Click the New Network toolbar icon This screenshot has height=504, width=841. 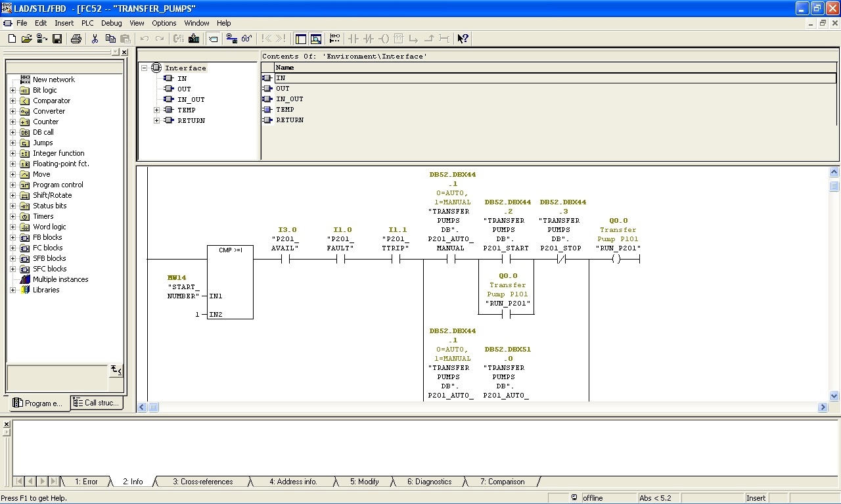pyautogui.click(x=334, y=39)
